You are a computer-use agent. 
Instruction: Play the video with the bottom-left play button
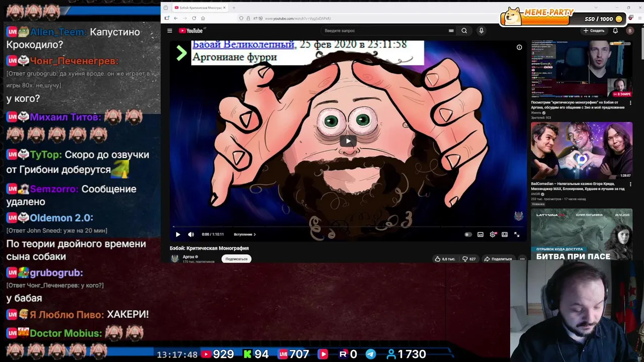[x=178, y=234]
